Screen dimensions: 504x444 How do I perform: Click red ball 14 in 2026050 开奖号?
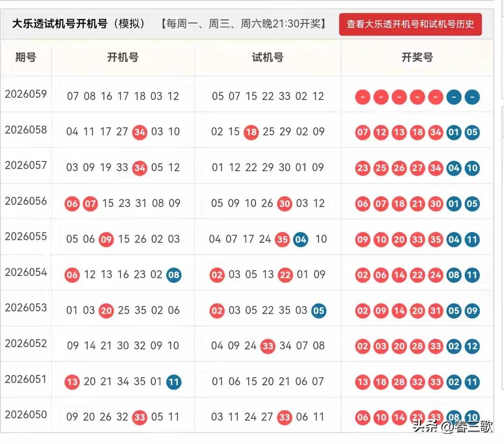(x=399, y=417)
